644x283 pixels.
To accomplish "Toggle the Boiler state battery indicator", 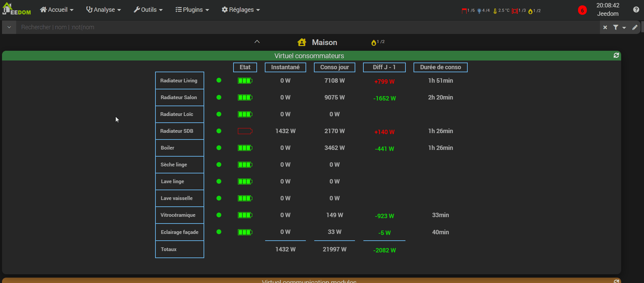I will coord(245,148).
